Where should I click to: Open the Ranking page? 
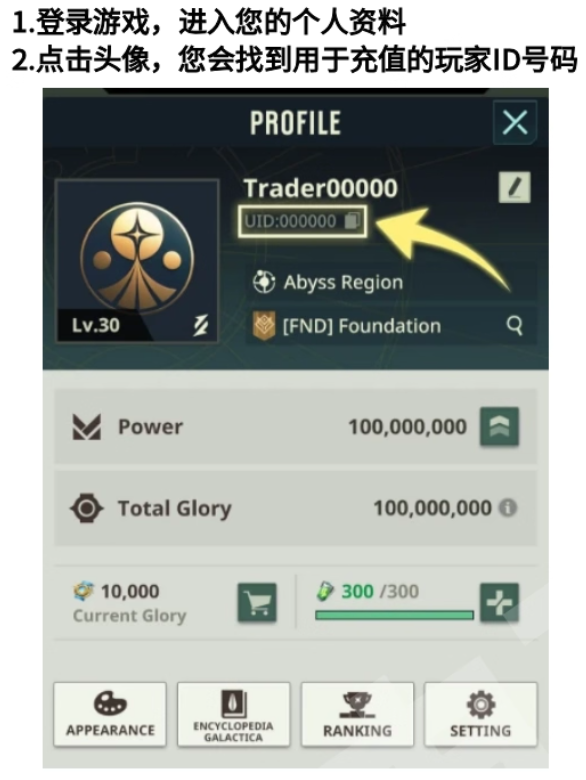[357, 714]
